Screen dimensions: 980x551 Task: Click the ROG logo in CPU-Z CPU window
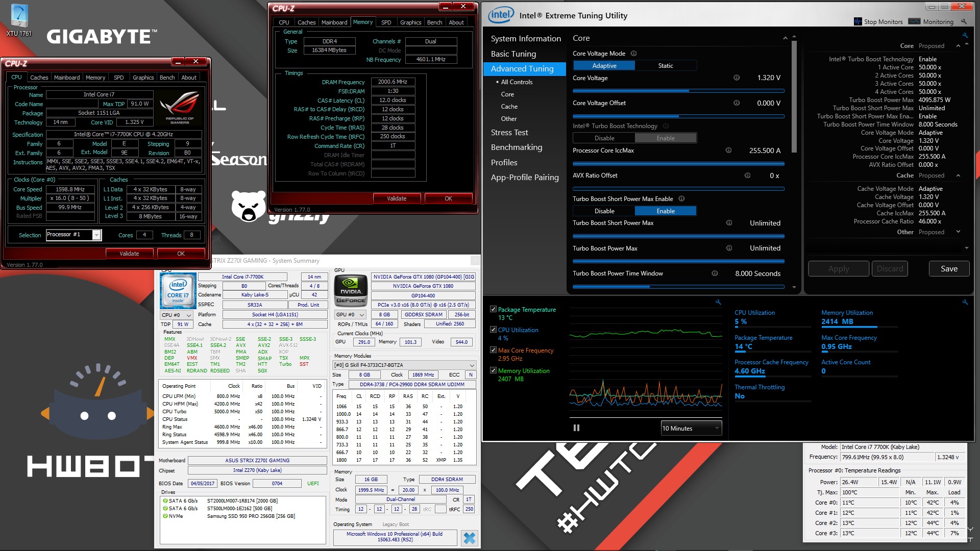[x=179, y=107]
